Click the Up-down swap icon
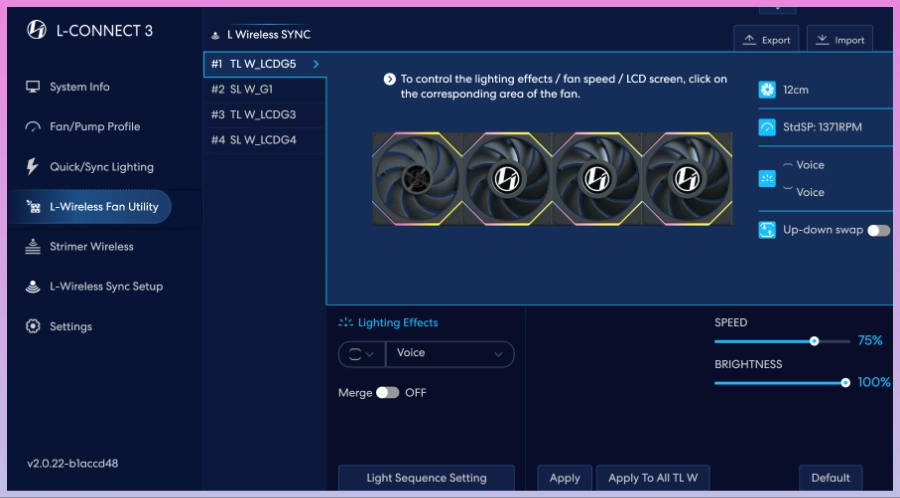 tap(767, 230)
